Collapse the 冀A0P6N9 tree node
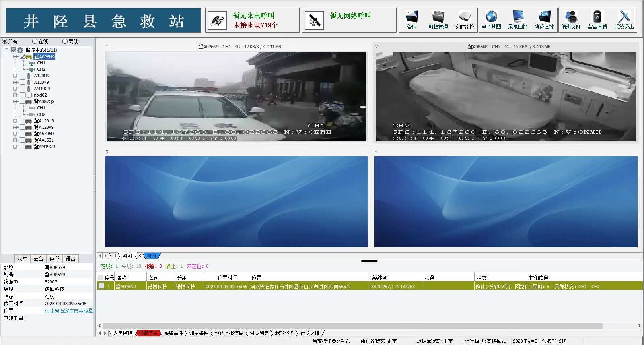The image size is (644, 345). click(15, 57)
